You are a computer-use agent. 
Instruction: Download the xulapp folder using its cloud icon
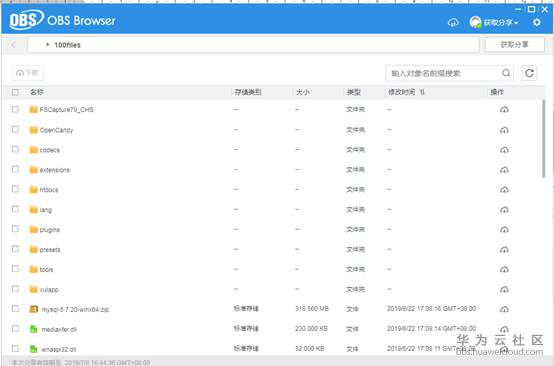504,290
